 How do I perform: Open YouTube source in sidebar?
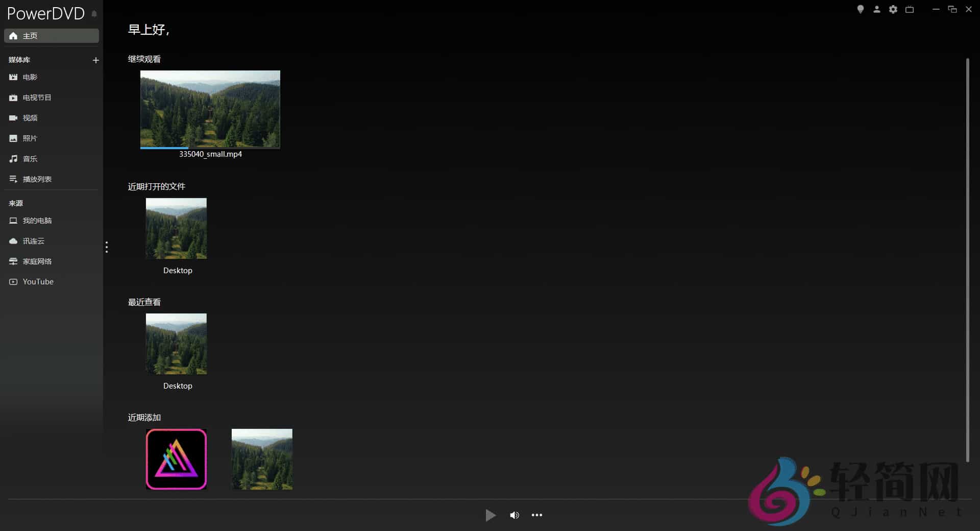click(x=38, y=282)
